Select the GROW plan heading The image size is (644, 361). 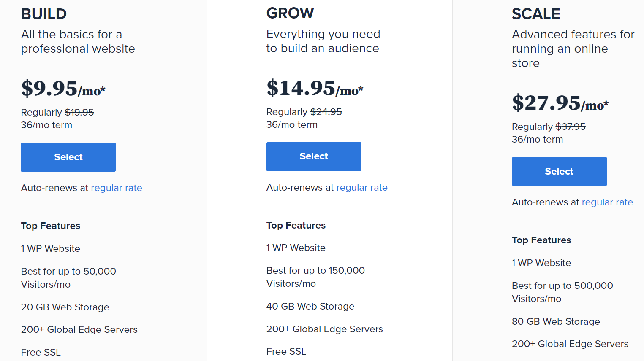click(x=290, y=13)
